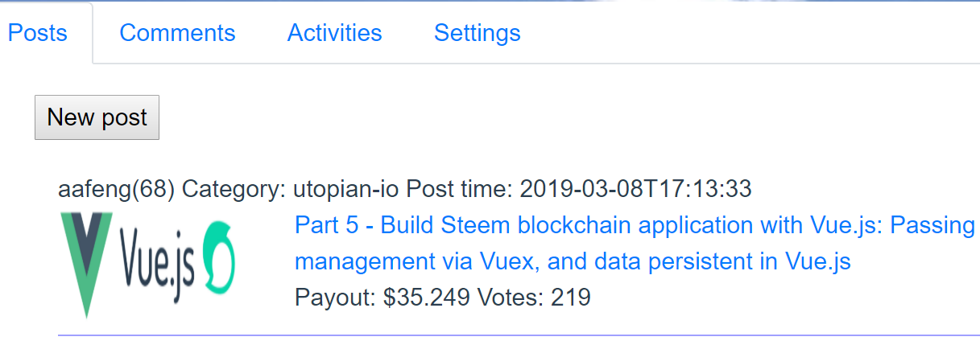This screenshot has height=345, width=980.
Task: Click the Payout $35.249 value
Action: pos(427,298)
